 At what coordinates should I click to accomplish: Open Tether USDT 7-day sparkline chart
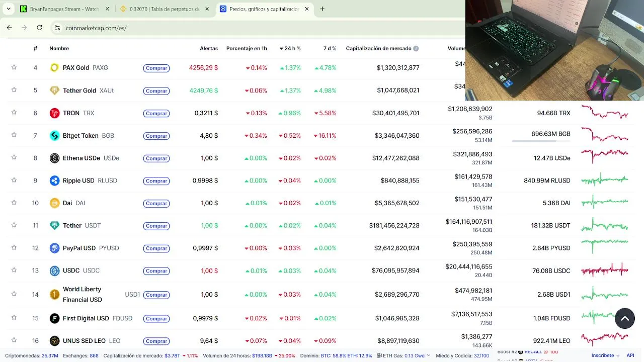(604, 225)
